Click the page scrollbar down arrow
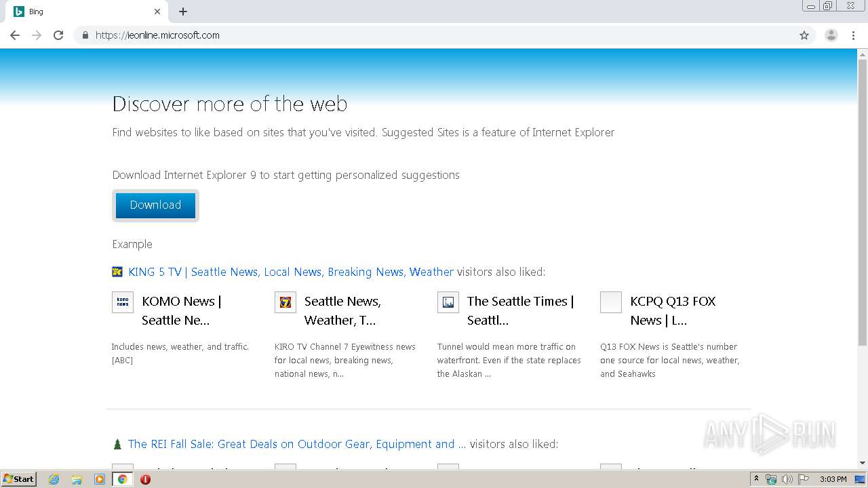The height and width of the screenshot is (488, 868). (x=863, y=463)
